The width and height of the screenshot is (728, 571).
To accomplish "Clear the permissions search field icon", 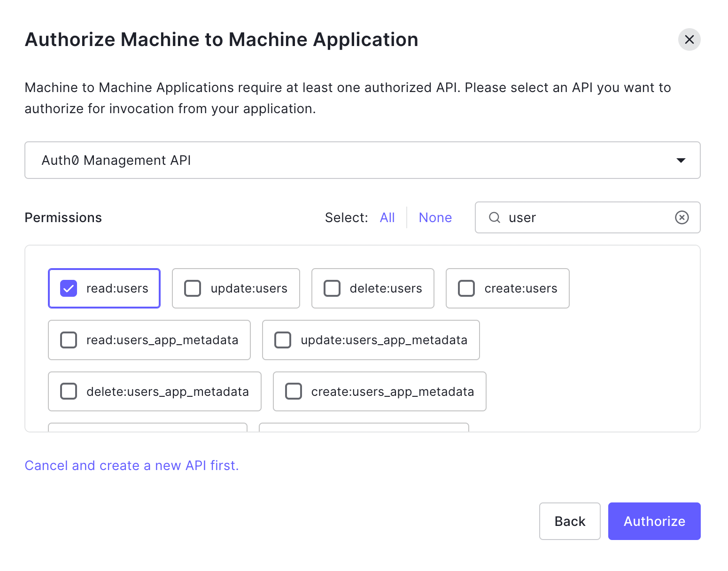I will pos(682,217).
